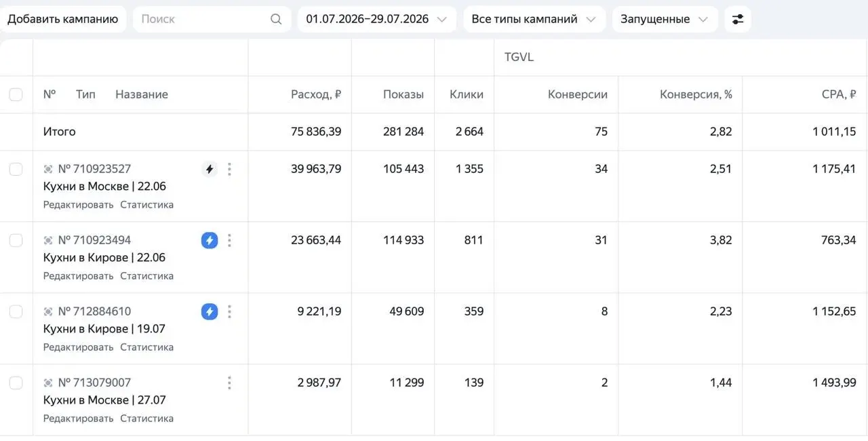Open the filter settings sliders icon
This screenshot has height=441, width=868.
738,19
